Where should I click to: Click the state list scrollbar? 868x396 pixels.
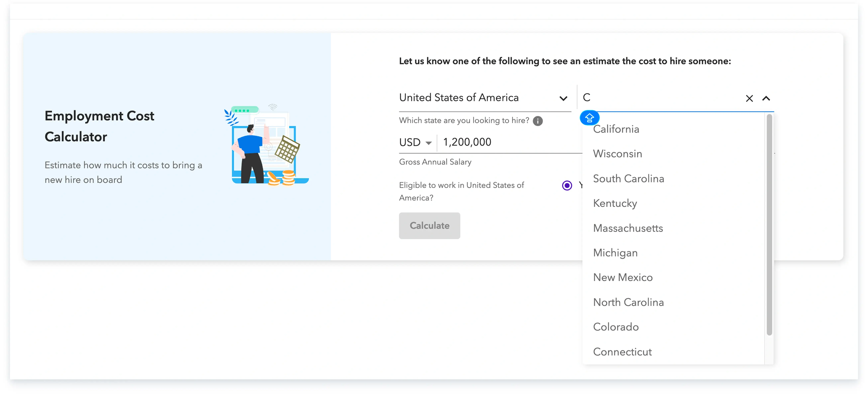click(x=769, y=225)
